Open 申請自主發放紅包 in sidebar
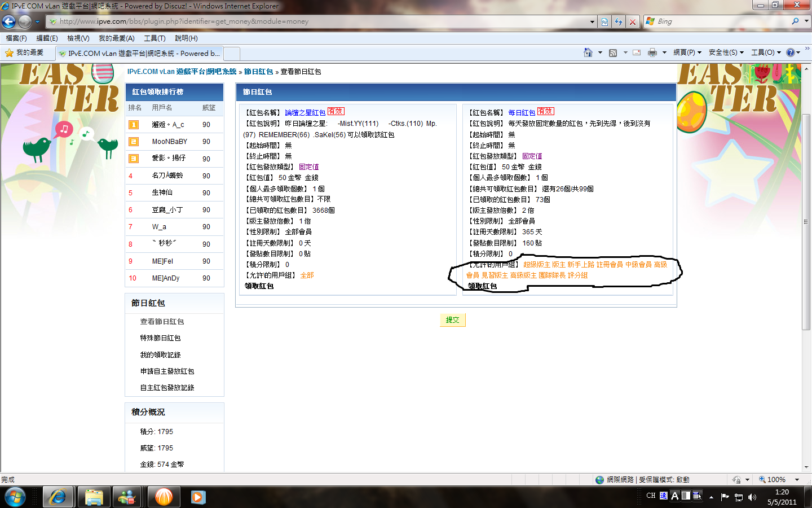The width and height of the screenshot is (812, 508). (167, 371)
